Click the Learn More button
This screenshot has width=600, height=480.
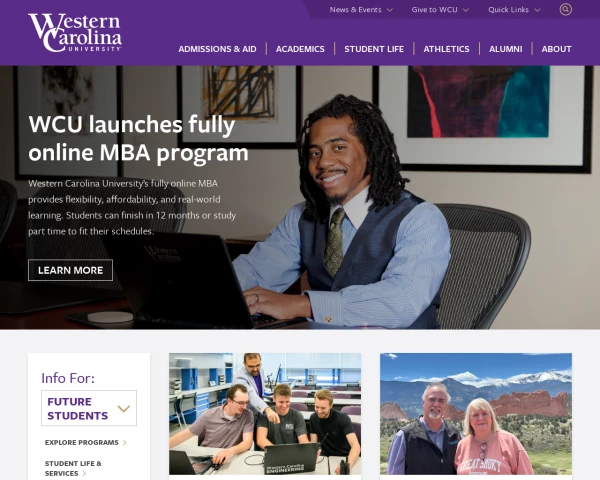tap(70, 270)
